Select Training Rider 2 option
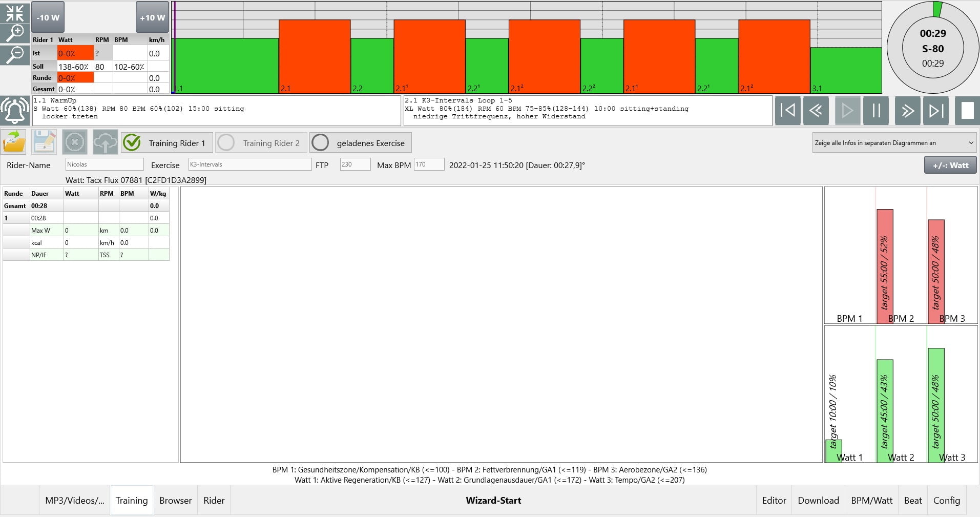The width and height of the screenshot is (980, 517). pos(261,143)
